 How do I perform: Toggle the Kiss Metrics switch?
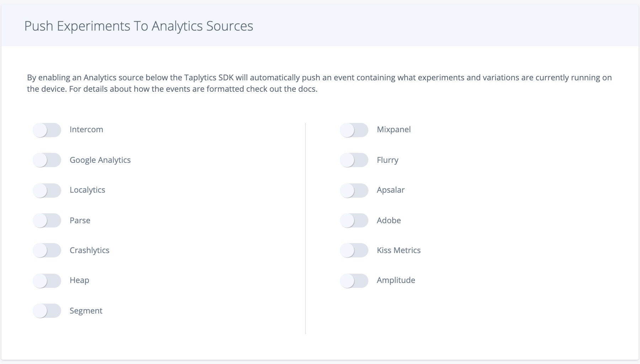354,250
